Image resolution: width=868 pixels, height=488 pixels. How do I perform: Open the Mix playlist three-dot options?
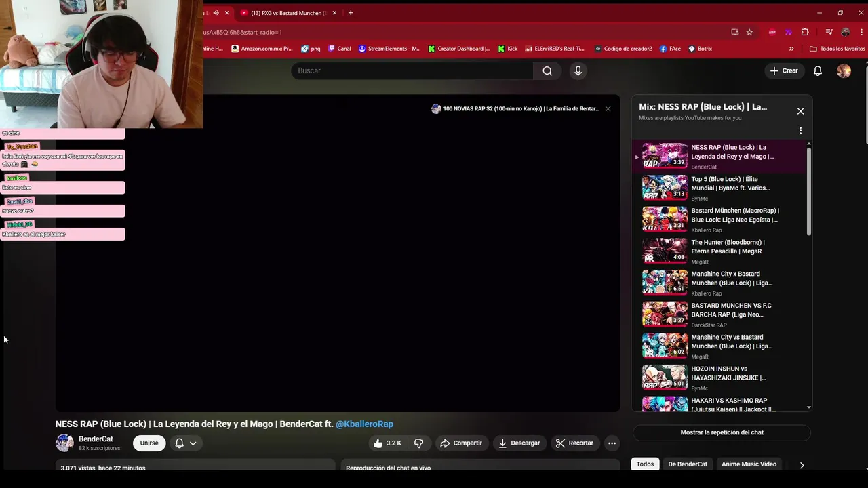800,131
